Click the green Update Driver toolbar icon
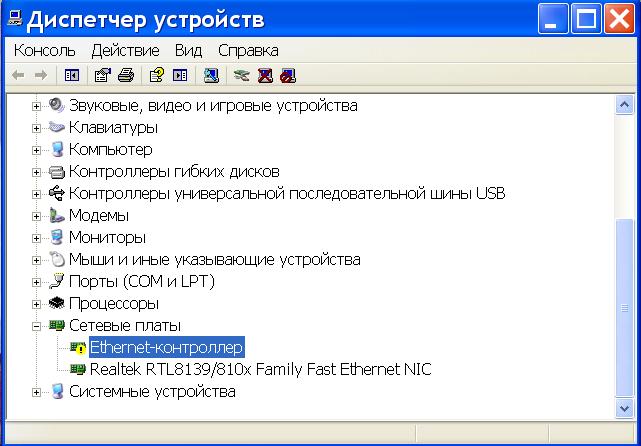 coord(241,75)
